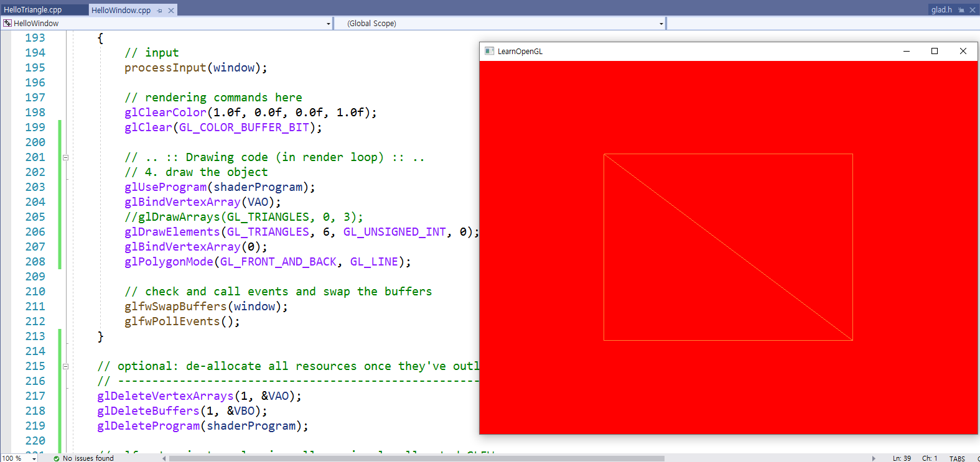Click the HelloWindow project icon in navigation bar

pyautogui.click(x=7, y=23)
